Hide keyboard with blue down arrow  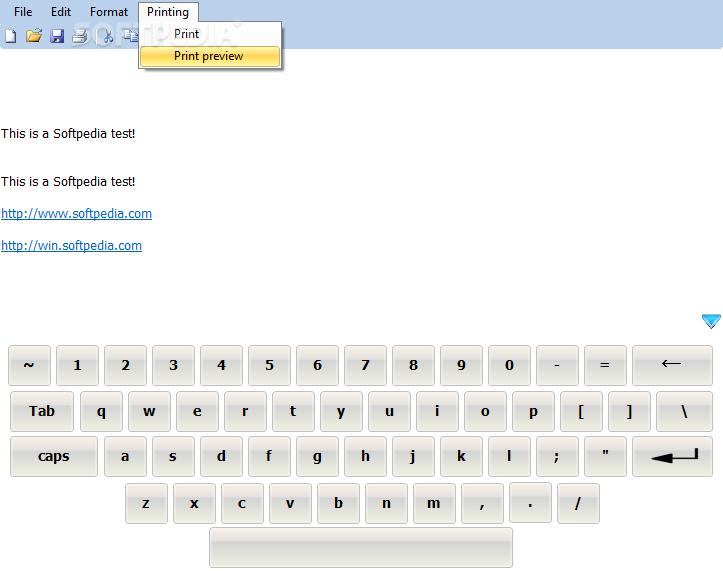click(x=711, y=321)
